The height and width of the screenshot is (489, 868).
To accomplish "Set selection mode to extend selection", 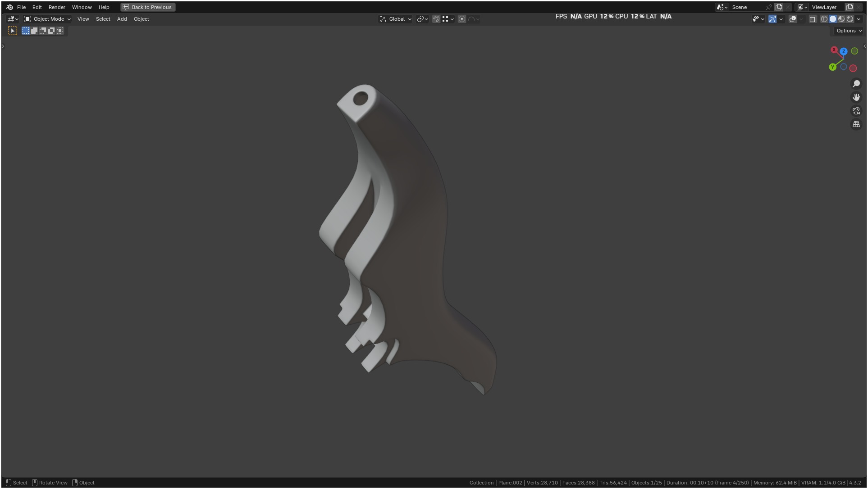I will 34,31.
